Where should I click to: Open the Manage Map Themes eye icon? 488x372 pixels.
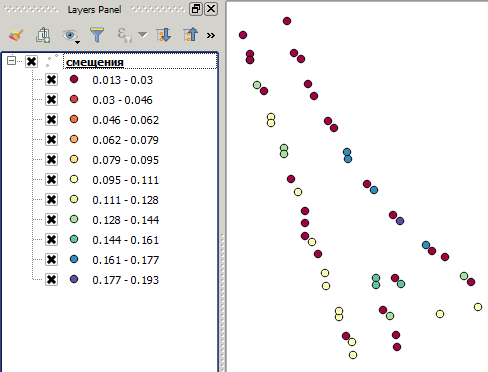point(71,35)
